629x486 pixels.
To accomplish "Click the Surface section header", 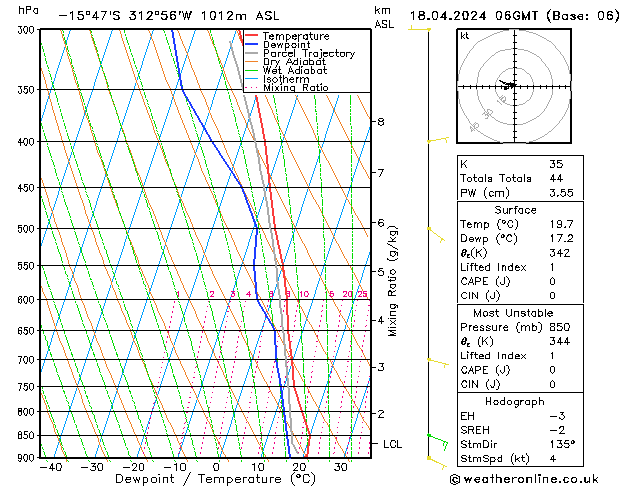I will pyautogui.click(x=515, y=210).
